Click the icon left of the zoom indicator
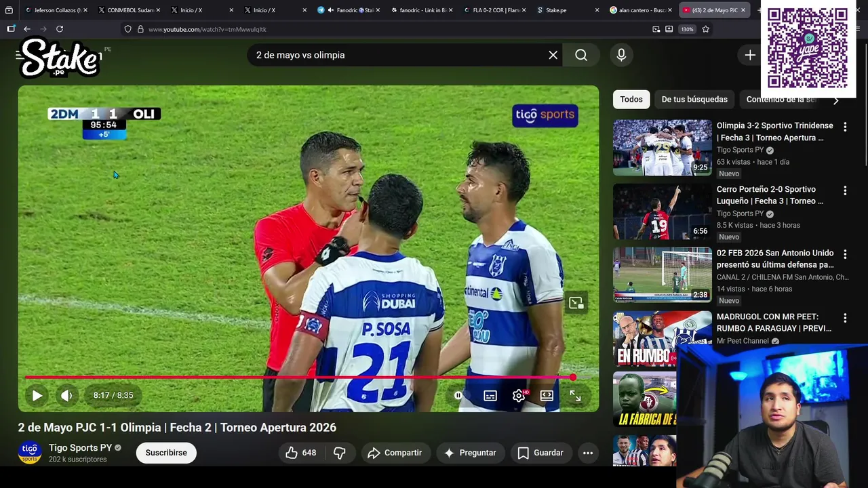 click(669, 29)
